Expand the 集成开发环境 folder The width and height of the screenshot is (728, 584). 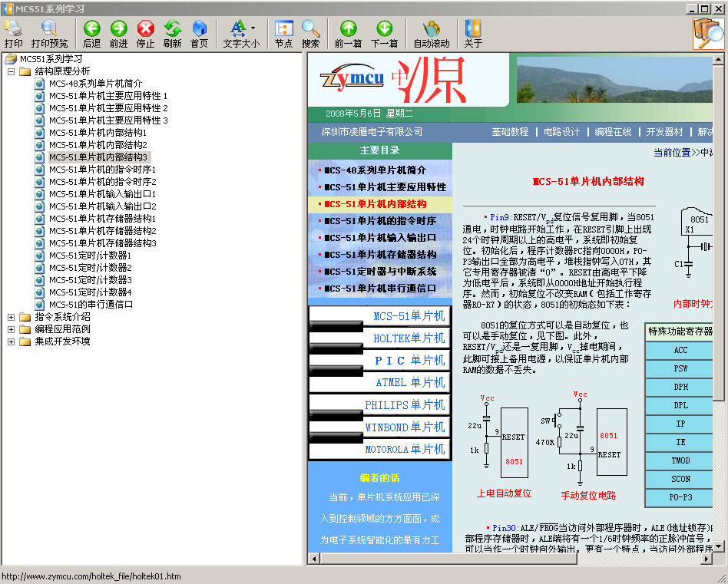click(x=12, y=341)
